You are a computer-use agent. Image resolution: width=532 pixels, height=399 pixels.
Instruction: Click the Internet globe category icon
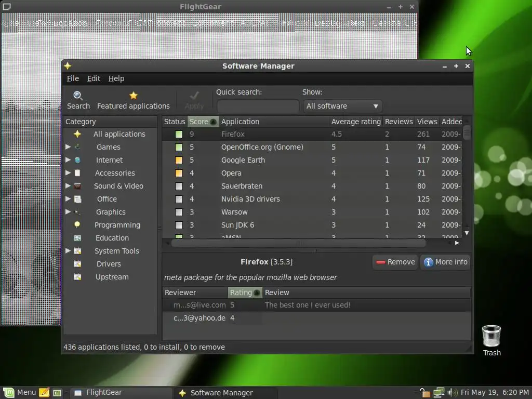(77, 160)
